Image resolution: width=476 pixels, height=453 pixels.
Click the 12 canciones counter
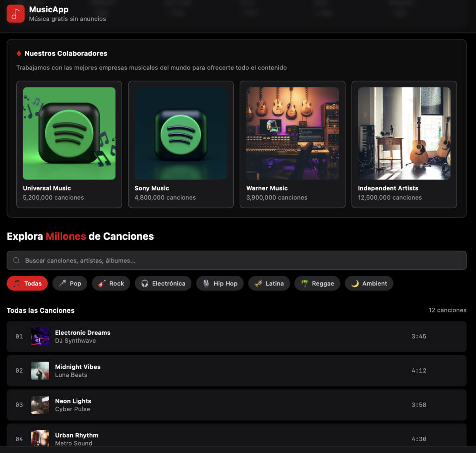coord(447,310)
